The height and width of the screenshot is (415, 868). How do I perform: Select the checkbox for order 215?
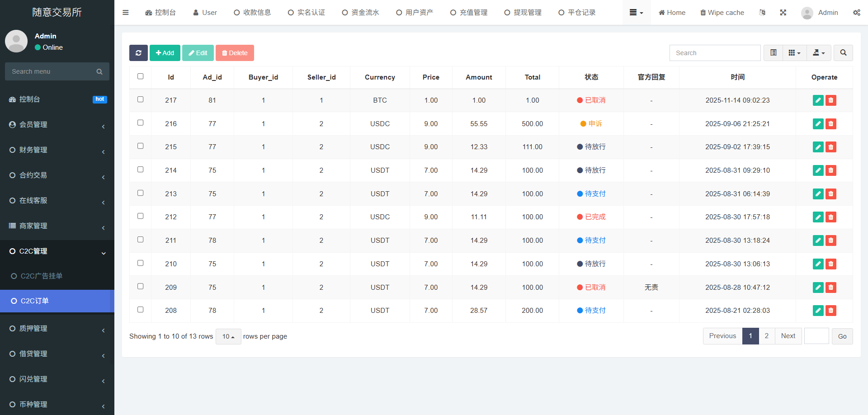coord(141,146)
